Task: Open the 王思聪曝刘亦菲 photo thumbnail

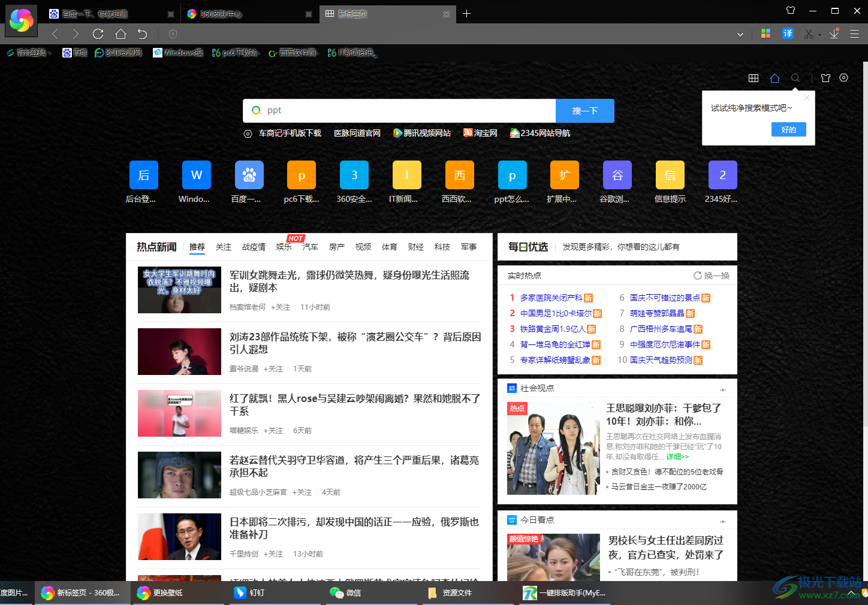Action: [553, 448]
